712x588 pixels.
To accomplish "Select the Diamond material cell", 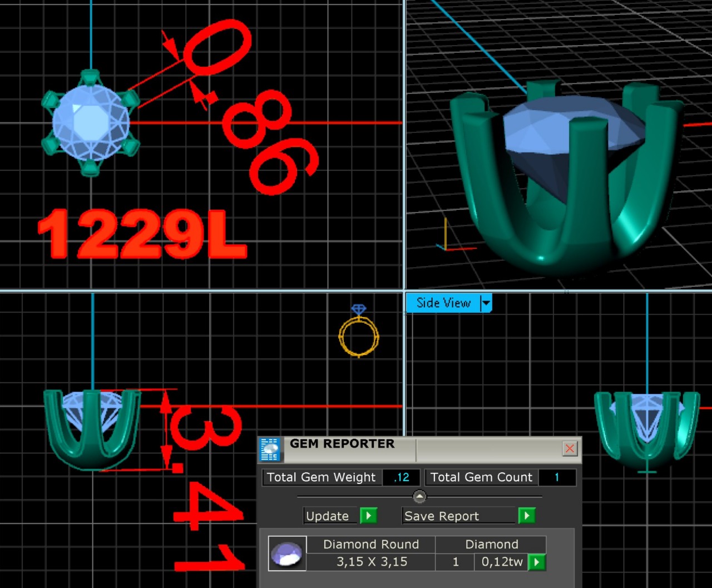I will point(491,545).
